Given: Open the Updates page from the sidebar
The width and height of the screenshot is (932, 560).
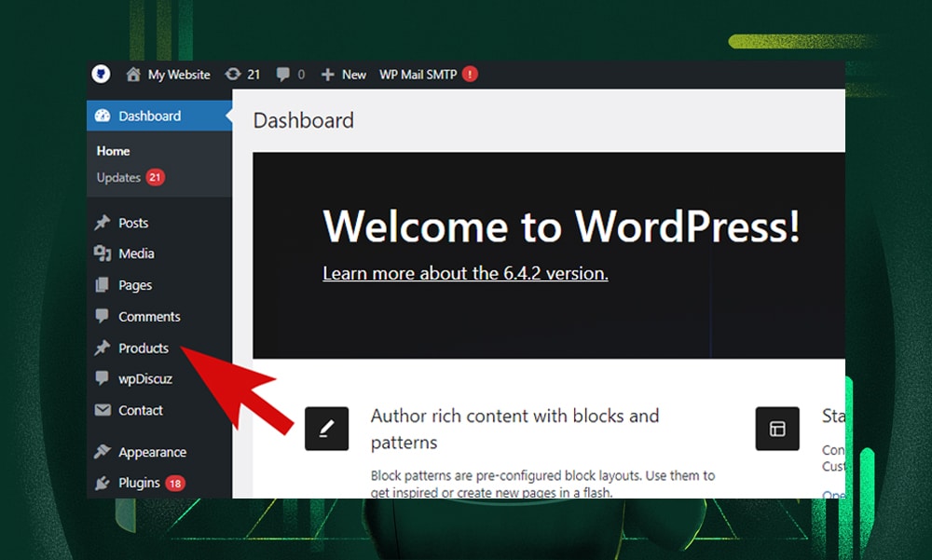Looking at the screenshot, I should tap(117, 177).
